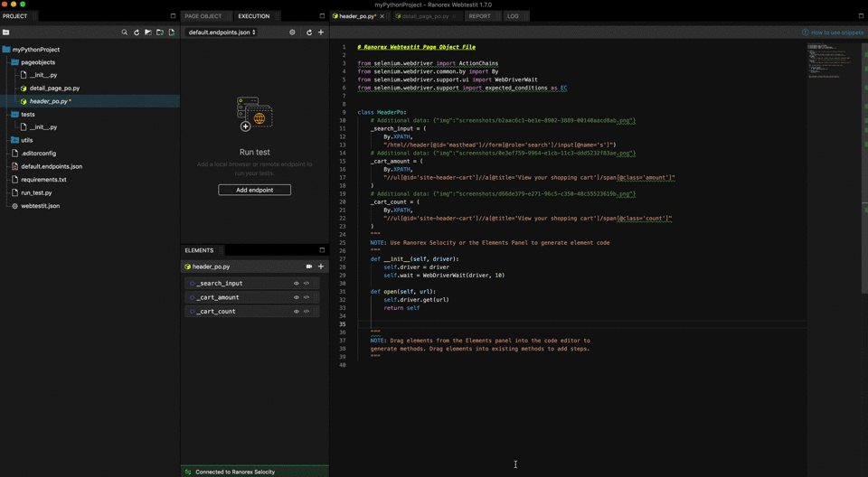Image resolution: width=868 pixels, height=477 pixels.
Task: Add new element with the Elements plus icon
Action: tap(320, 267)
